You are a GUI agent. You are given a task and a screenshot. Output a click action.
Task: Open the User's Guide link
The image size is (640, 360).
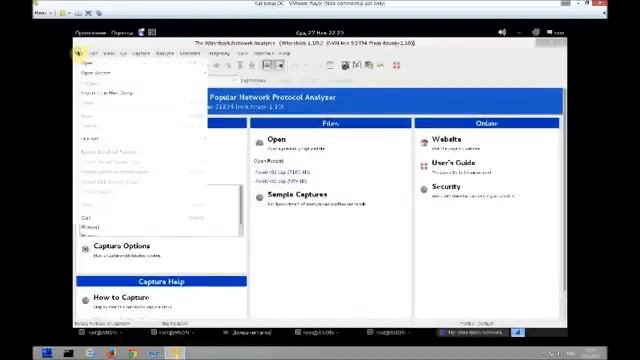(x=453, y=163)
